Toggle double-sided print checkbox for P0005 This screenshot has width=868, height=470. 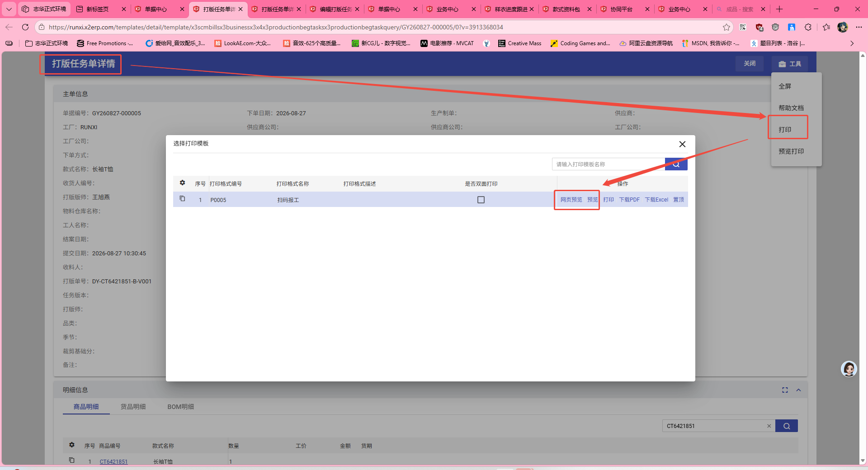[x=481, y=200]
